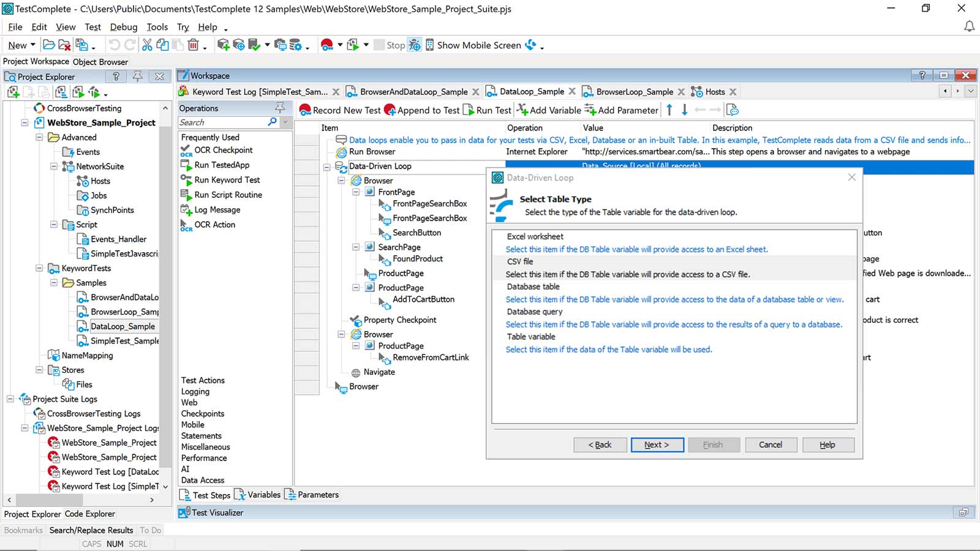Pin the Operations panel
Image resolution: width=980 pixels, height=551 pixels.
pos(280,108)
